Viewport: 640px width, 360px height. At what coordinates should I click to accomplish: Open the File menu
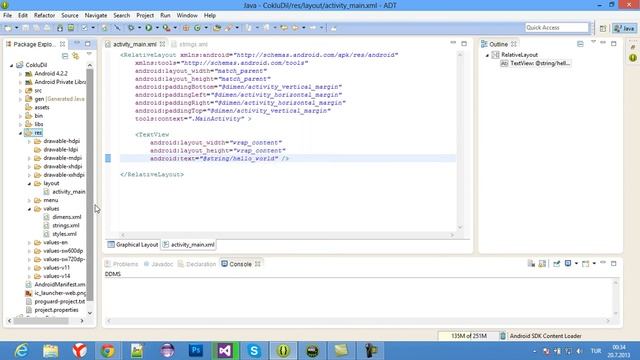click(x=7, y=16)
